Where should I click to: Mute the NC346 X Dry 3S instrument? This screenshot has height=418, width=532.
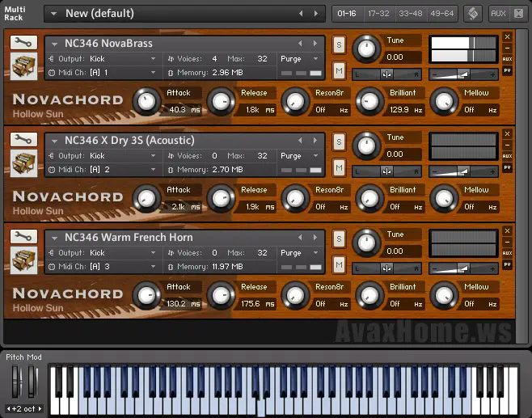tap(339, 167)
